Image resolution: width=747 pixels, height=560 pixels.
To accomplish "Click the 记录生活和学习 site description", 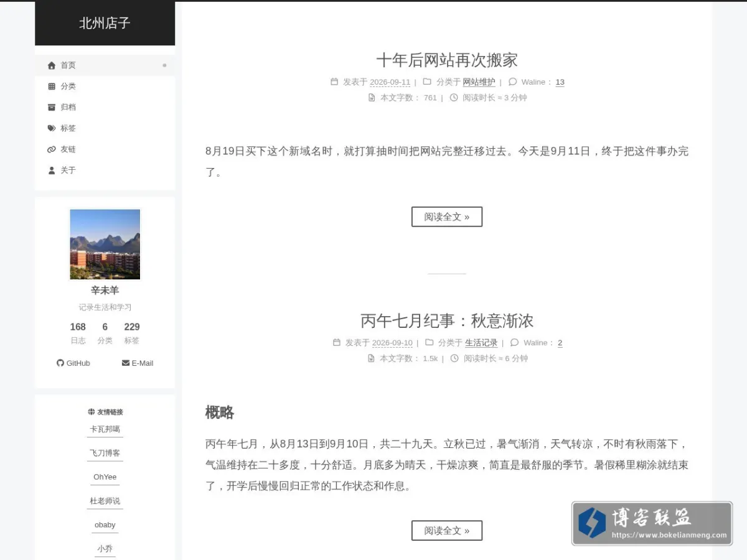I will 105,307.
